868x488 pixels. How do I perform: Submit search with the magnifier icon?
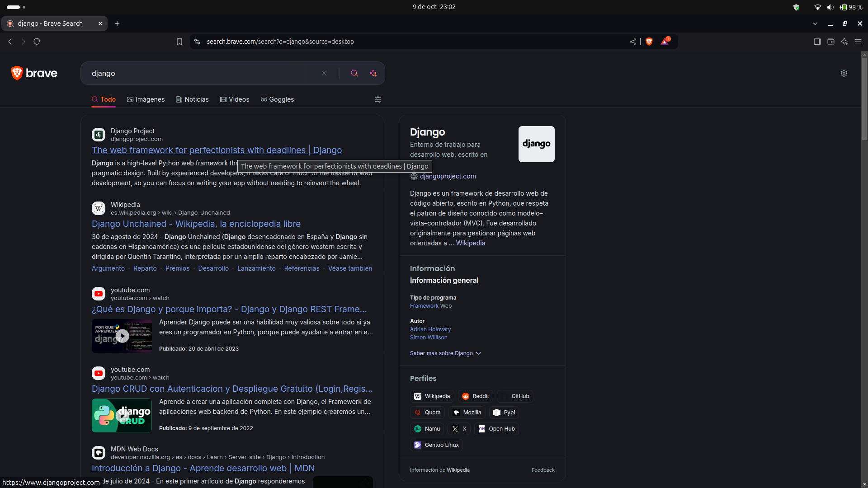coord(354,73)
